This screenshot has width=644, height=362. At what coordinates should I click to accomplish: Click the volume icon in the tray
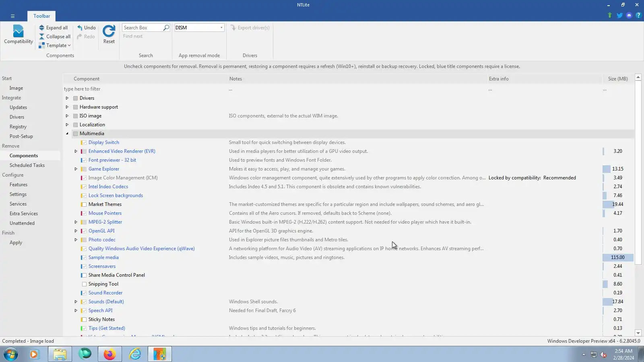[x=603, y=354]
